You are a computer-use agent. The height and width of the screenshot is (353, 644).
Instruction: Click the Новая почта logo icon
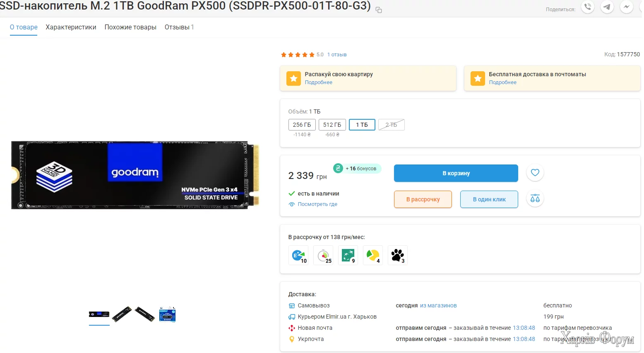pyautogui.click(x=292, y=328)
